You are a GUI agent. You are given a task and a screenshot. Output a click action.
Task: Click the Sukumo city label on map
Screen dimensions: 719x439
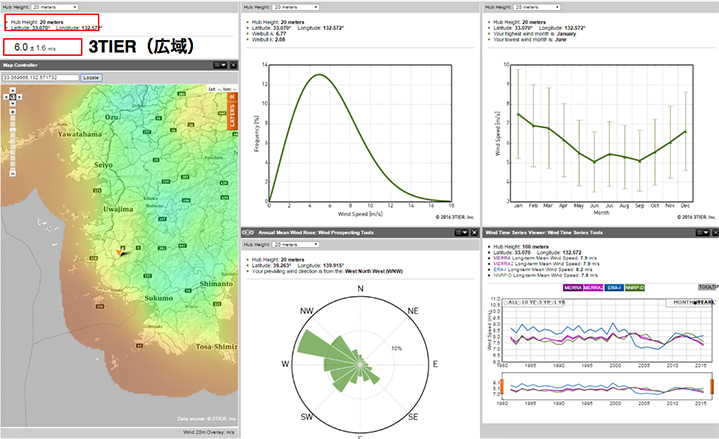(x=159, y=298)
